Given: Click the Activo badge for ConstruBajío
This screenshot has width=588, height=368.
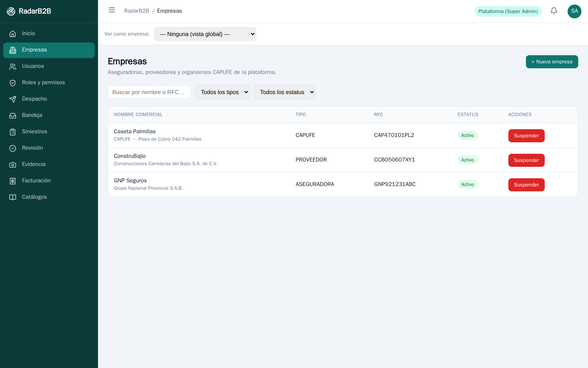Looking at the screenshot, I should click(x=468, y=160).
